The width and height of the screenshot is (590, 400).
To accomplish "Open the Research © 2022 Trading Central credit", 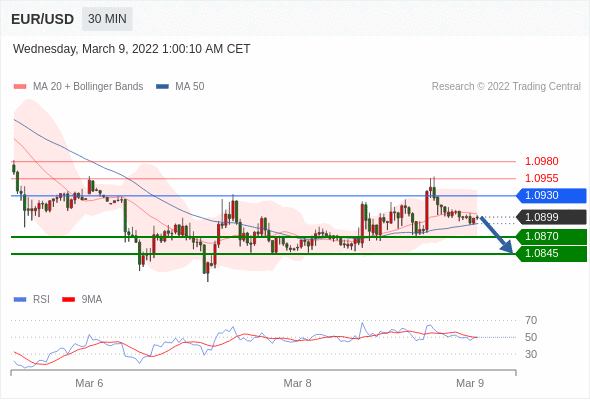I will [x=506, y=87].
